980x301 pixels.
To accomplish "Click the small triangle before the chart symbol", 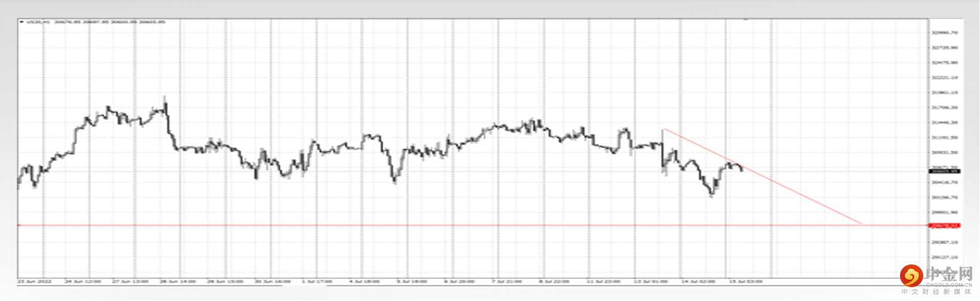I will [21, 22].
